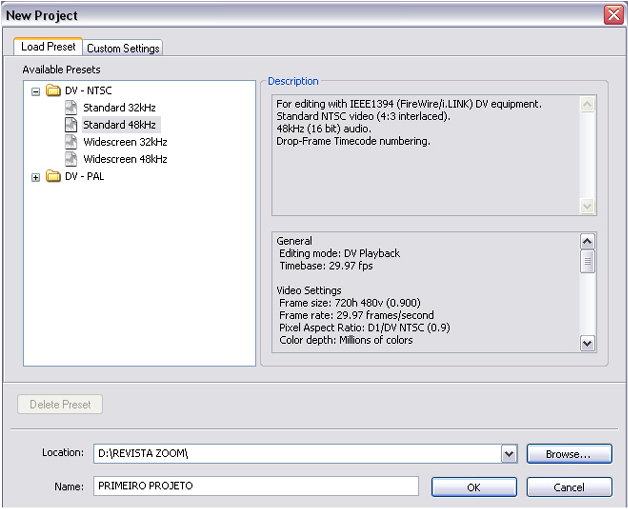Collapse the DV - NTSC folder tree
Image resolution: width=628 pixels, height=509 pixels.
point(36,91)
